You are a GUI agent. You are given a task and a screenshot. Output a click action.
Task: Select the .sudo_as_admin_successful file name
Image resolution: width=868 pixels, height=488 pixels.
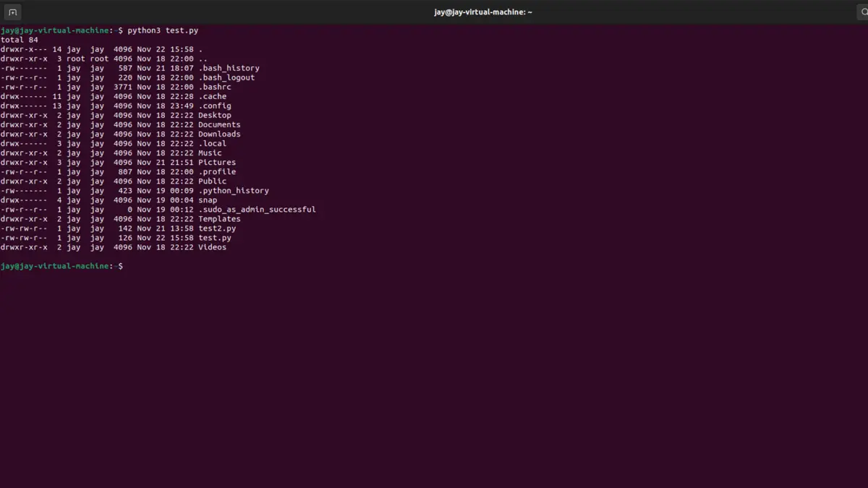tap(257, 209)
